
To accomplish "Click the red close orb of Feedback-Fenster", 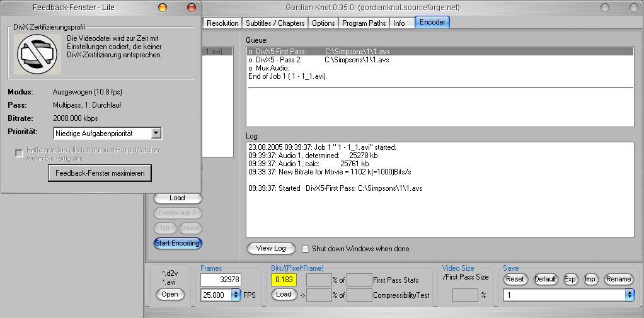I will [192, 8].
